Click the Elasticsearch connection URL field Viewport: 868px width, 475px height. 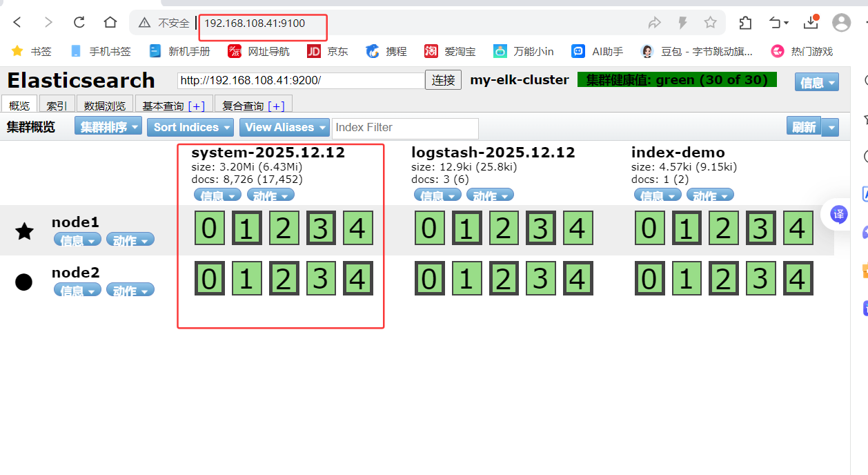(301, 80)
